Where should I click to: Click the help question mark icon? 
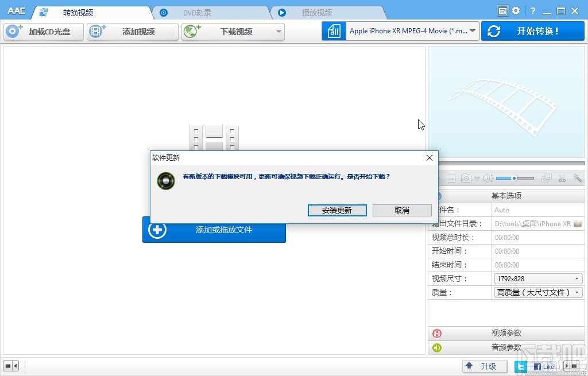532,10
